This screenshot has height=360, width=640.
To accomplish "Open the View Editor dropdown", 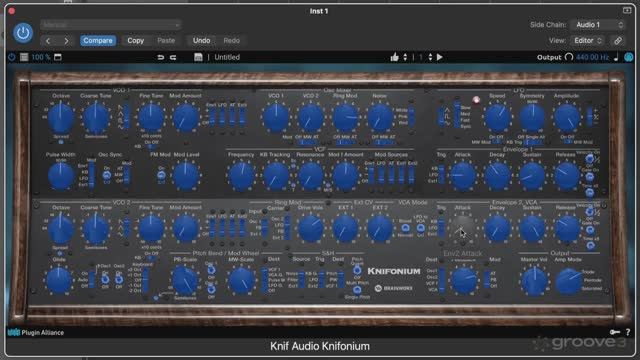I will click(588, 40).
